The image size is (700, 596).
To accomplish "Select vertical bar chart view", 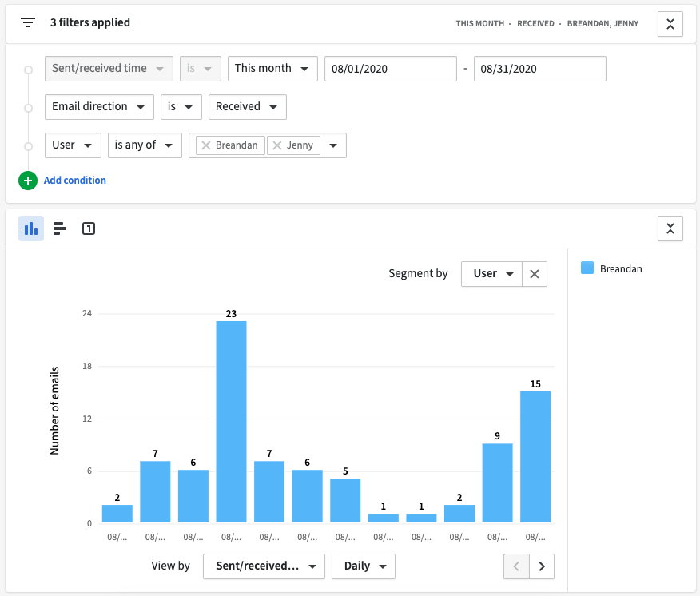I will [x=31, y=228].
